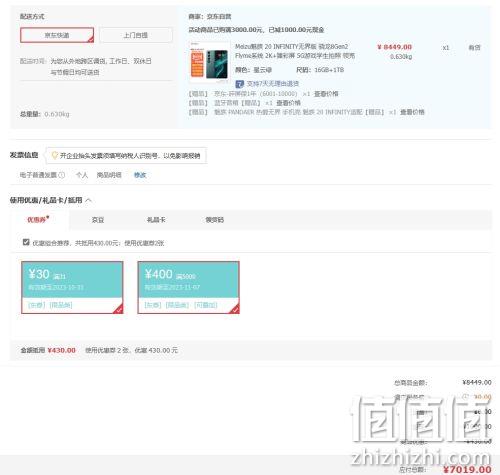Image resolution: width=500 pixels, height=475 pixels.
Task: Click the 总商品金额 ¥8449.00 value
Action: point(477,382)
